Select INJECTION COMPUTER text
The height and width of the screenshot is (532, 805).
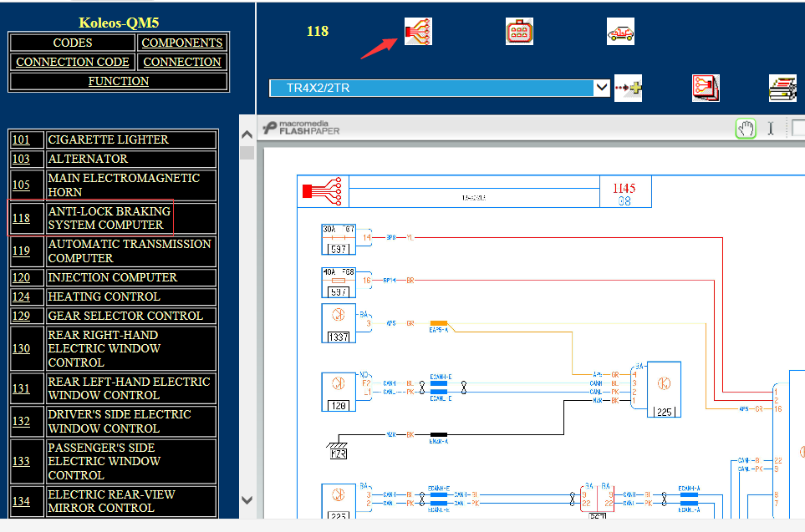[113, 277]
